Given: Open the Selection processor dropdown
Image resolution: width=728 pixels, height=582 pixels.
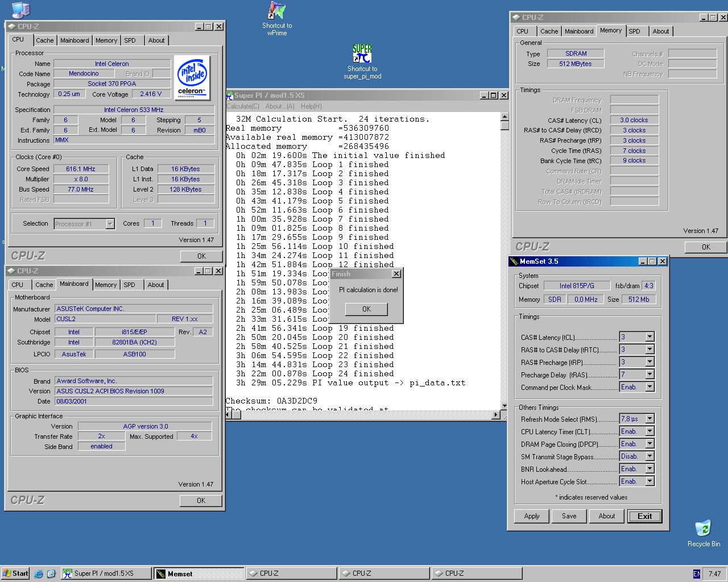Looking at the screenshot, I should pyautogui.click(x=110, y=224).
